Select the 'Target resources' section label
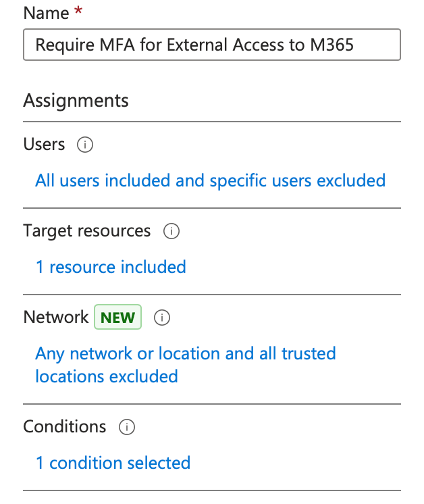Viewport: 424px width, 504px height. 87,231
